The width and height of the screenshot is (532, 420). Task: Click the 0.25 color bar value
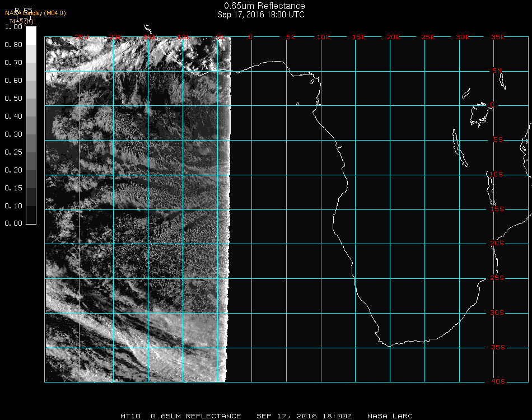tap(13, 152)
